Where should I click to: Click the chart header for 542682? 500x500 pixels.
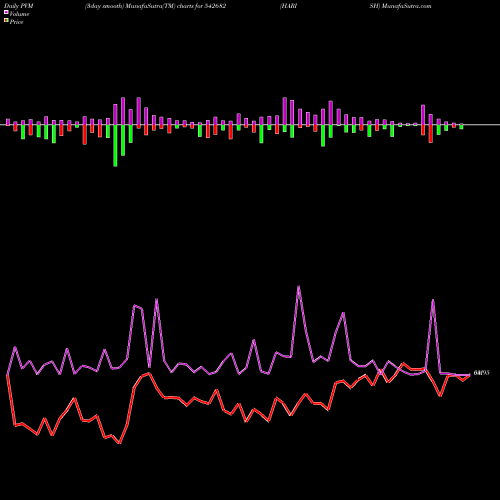[155, 6]
